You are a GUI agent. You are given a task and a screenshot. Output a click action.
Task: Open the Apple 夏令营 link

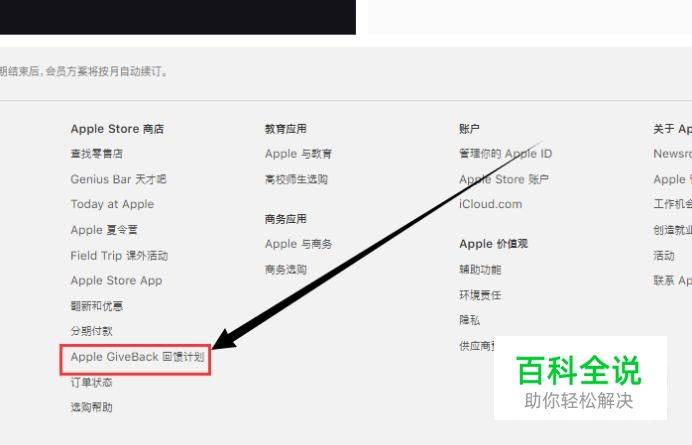(x=104, y=230)
